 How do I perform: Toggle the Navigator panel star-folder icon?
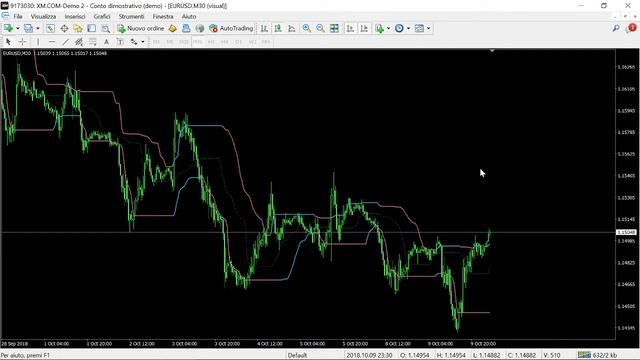point(78,28)
